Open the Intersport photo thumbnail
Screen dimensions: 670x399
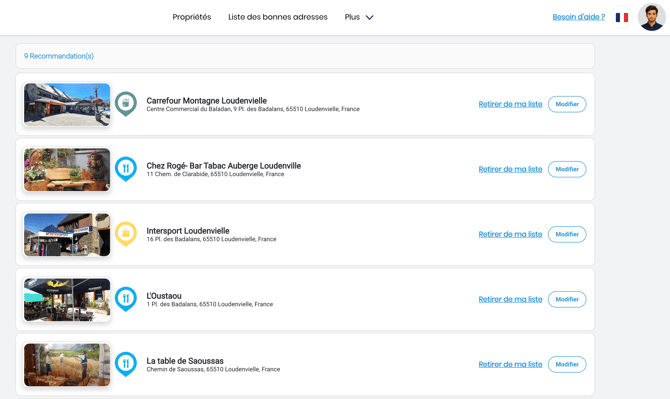[67, 235]
